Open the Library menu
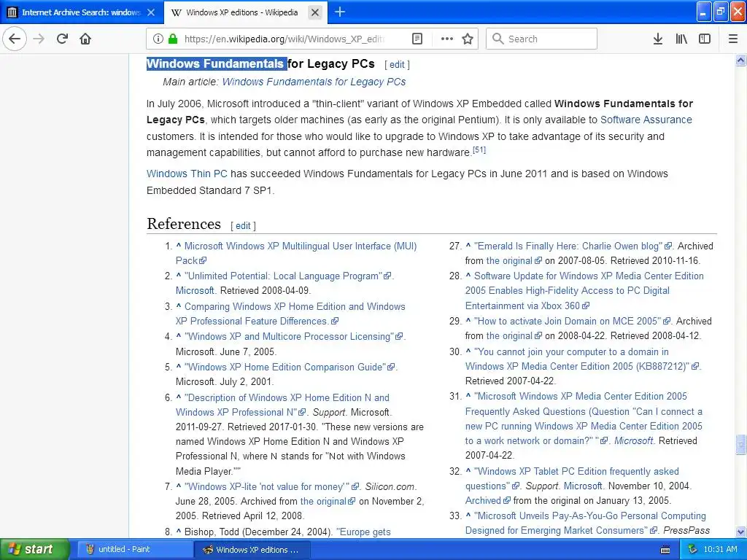The width and height of the screenshot is (747, 560). point(681,39)
